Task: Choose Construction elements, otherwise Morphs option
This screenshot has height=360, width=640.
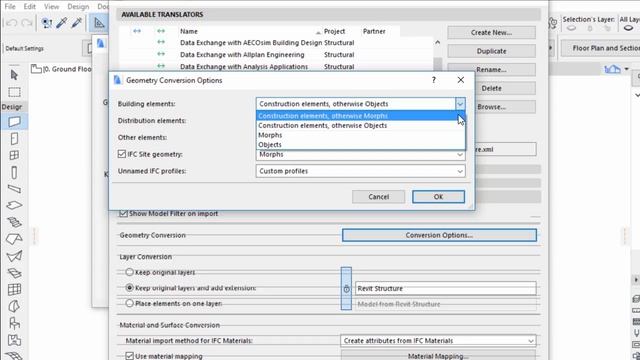Action: pos(360,116)
